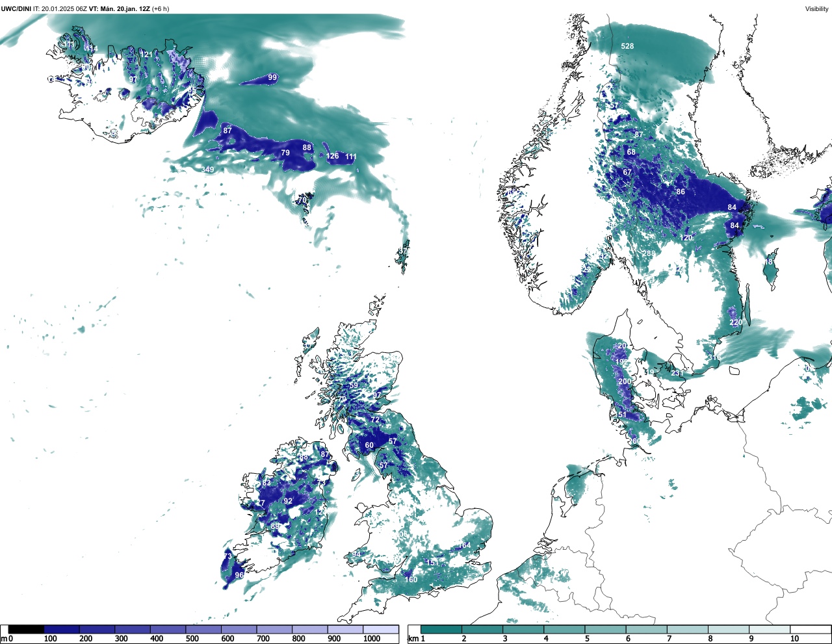Click the '160' value in southern England
This screenshot has height=644, width=832.
[411, 580]
